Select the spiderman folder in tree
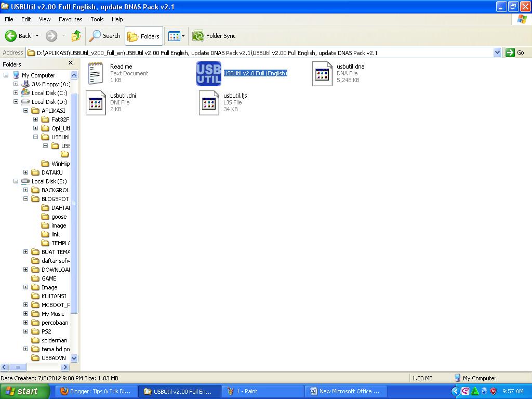This screenshot has height=399, width=532. (x=49, y=340)
